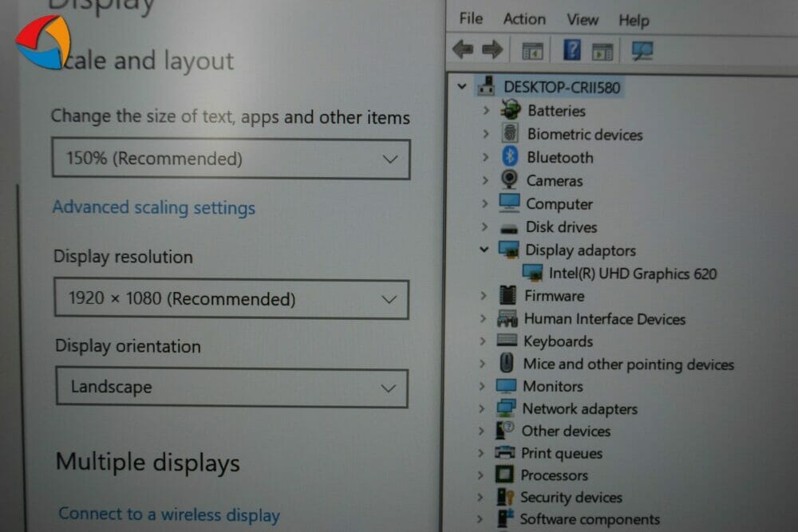Click the Biometric devices fingerprint icon
The height and width of the screenshot is (532, 798).
(x=510, y=133)
